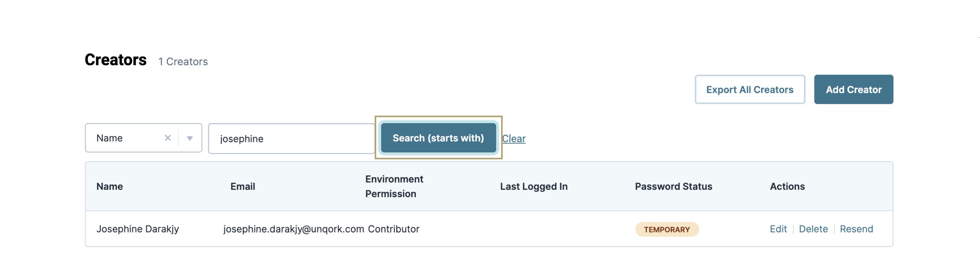Click the Clear link beside the search button
The width and height of the screenshot is (980, 270).
[x=514, y=139]
